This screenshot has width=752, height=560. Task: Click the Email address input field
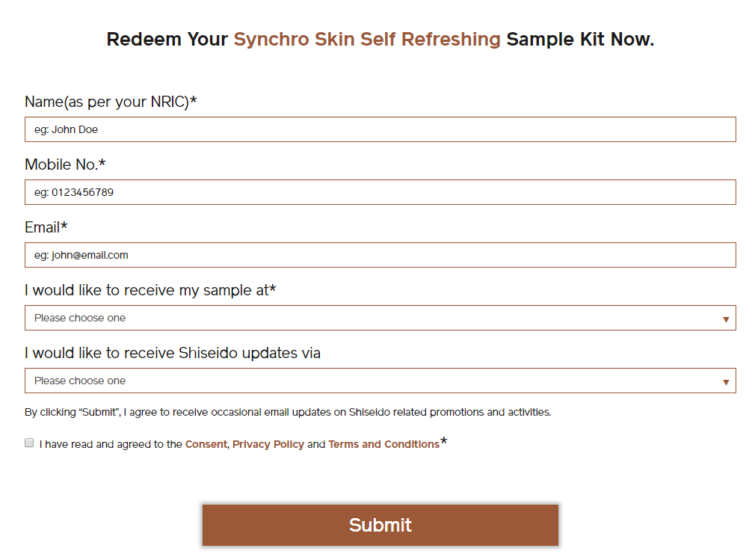pyautogui.click(x=380, y=255)
